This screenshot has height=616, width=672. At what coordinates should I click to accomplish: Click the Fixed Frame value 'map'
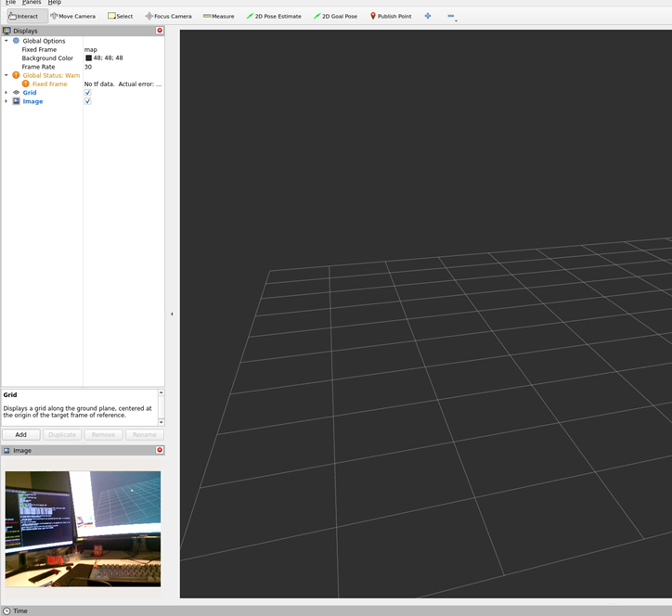pyautogui.click(x=91, y=49)
